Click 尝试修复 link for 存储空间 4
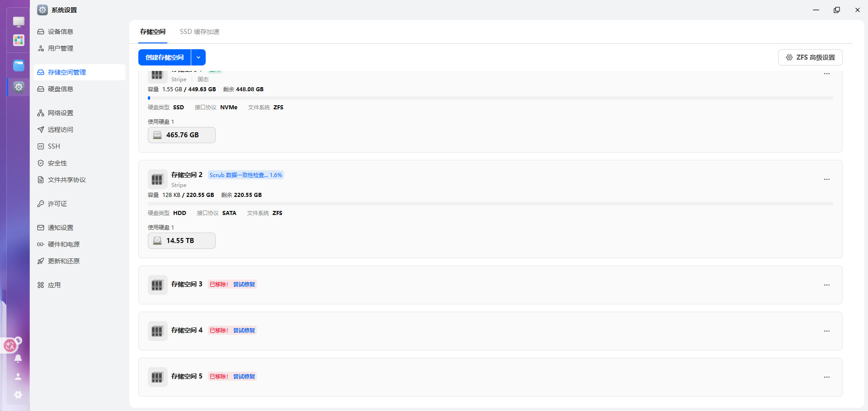This screenshot has width=868, height=411. point(244,331)
